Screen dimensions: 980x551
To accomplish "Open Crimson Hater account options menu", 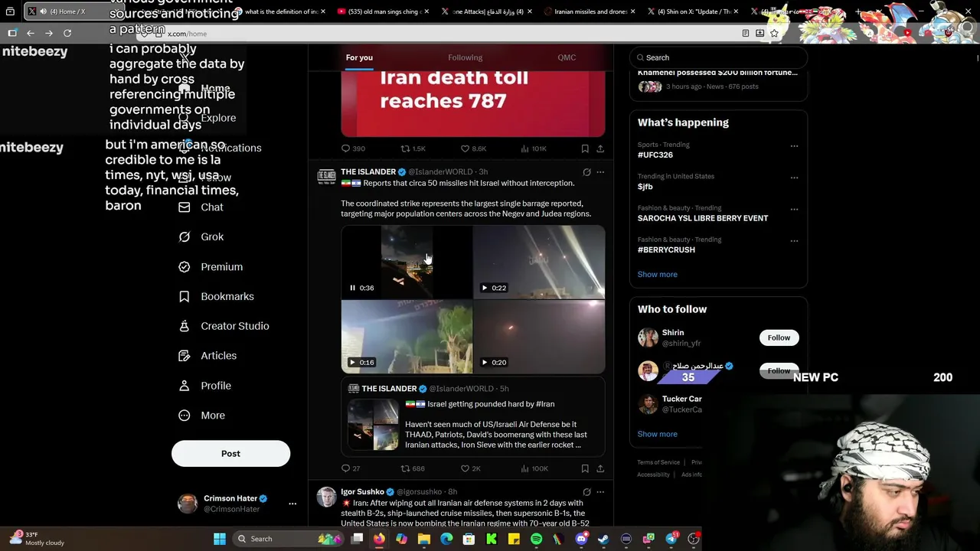I will coord(292,504).
